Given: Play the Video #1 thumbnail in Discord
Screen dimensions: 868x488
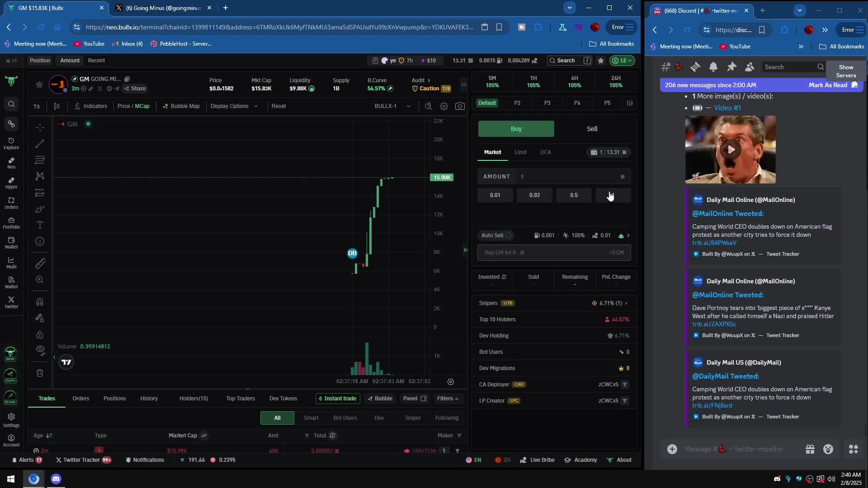Looking at the screenshot, I should (x=731, y=150).
